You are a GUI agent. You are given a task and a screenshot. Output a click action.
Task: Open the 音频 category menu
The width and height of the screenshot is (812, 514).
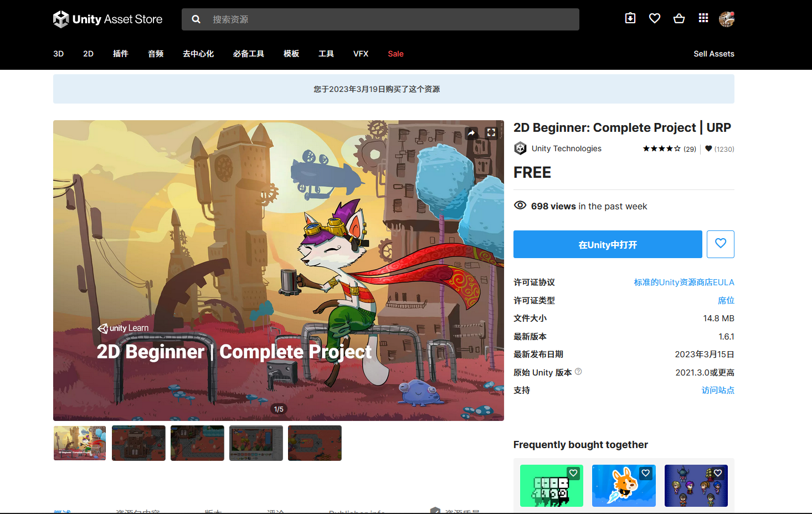156,54
